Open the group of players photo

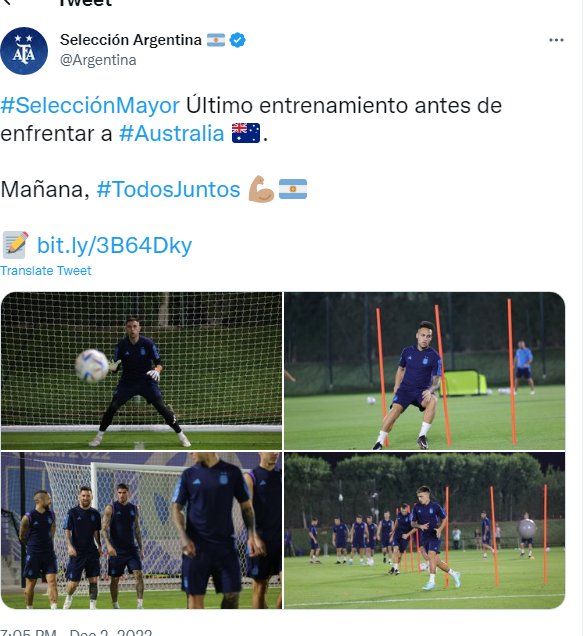pyautogui.click(x=141, y=531)
